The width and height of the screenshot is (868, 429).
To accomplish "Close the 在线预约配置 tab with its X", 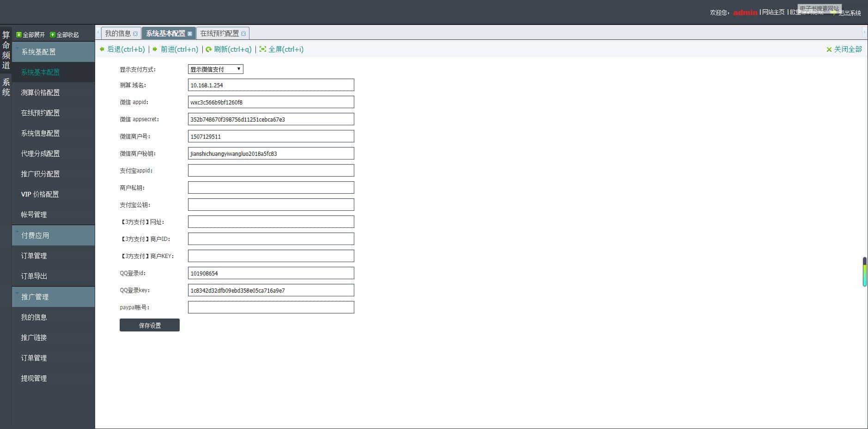I will pyautogui.click(x=243, y=34).
